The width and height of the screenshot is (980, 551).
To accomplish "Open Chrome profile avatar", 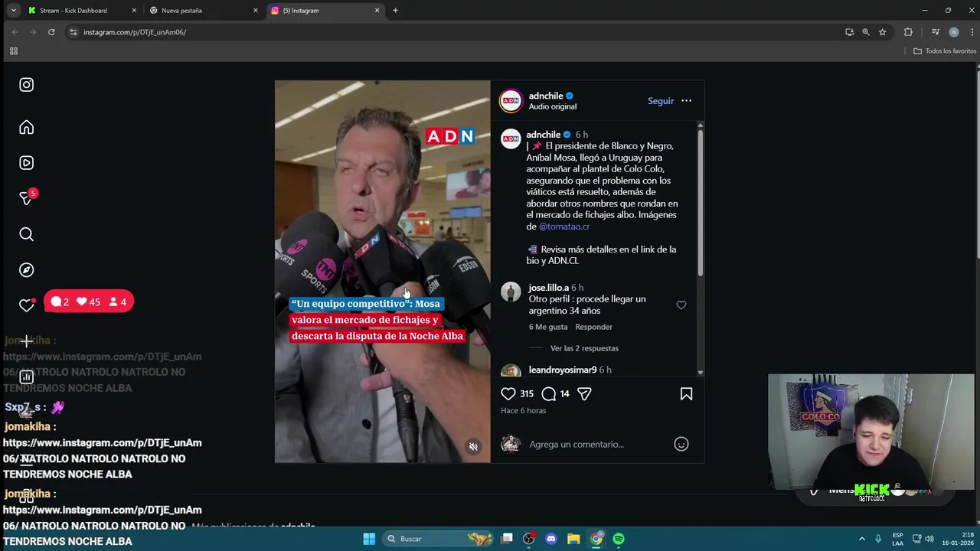I will click(x=953, y=32).
